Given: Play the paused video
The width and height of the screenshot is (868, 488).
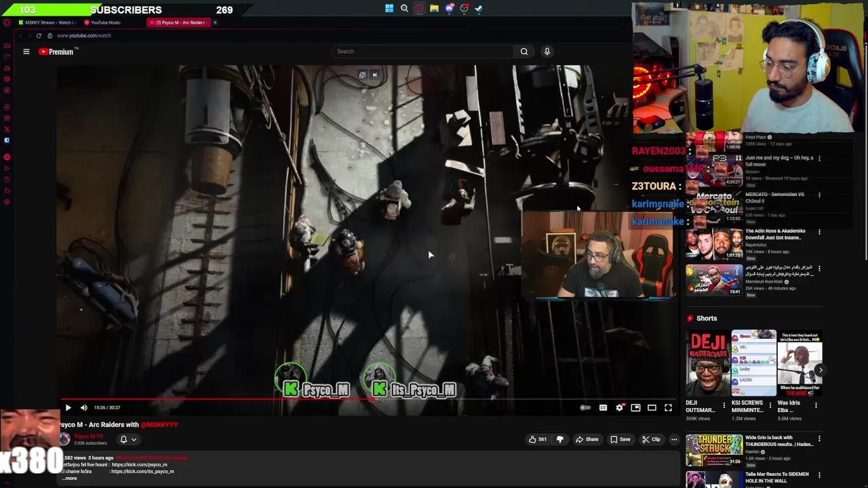Looking at the screenshot, I should click(x=68, y=407).
